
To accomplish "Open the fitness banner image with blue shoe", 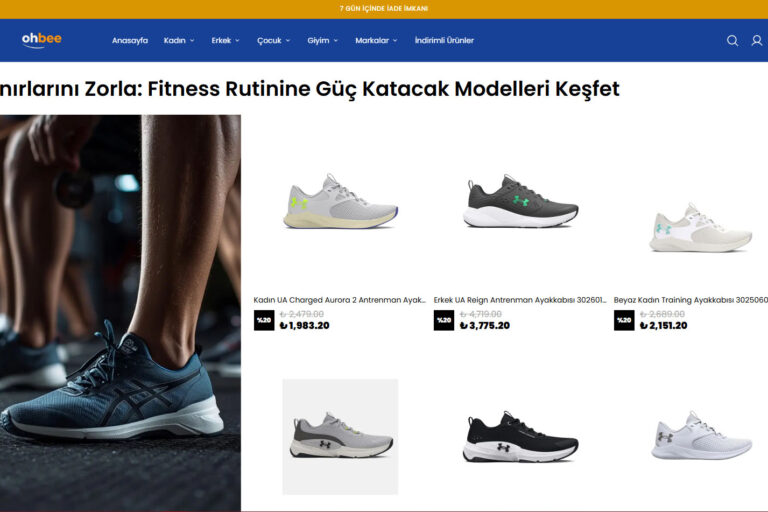I will 120,313.
